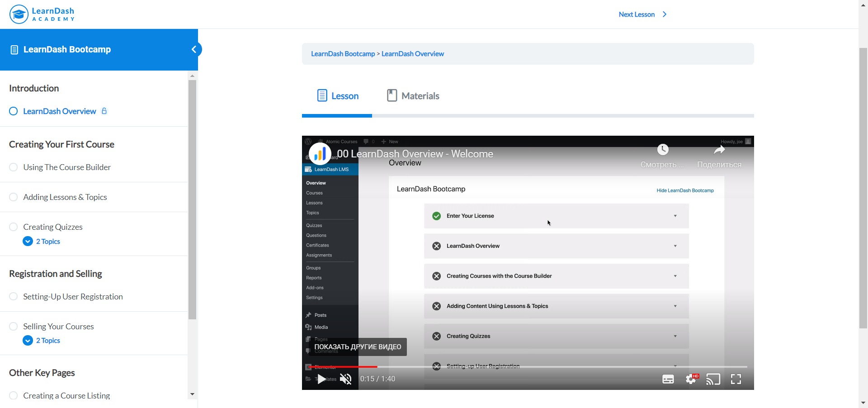Click the Using The Course Builder status circle
This screenshot has width=868, height=408.
pyautogui.click(x=14, y=167)
